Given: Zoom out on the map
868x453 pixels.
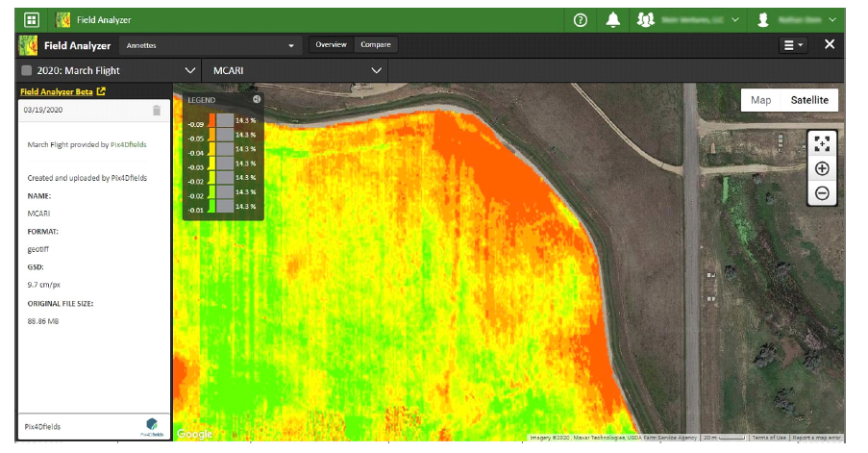Looking at the screenshot, I should click(x=822, y=193).
